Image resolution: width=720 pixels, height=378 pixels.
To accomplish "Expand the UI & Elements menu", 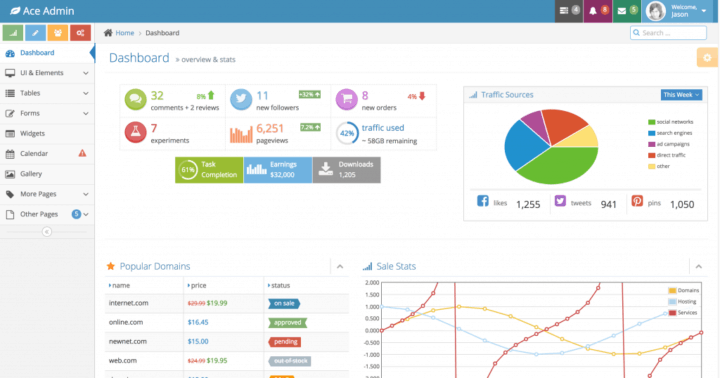I will click(47, 73).
